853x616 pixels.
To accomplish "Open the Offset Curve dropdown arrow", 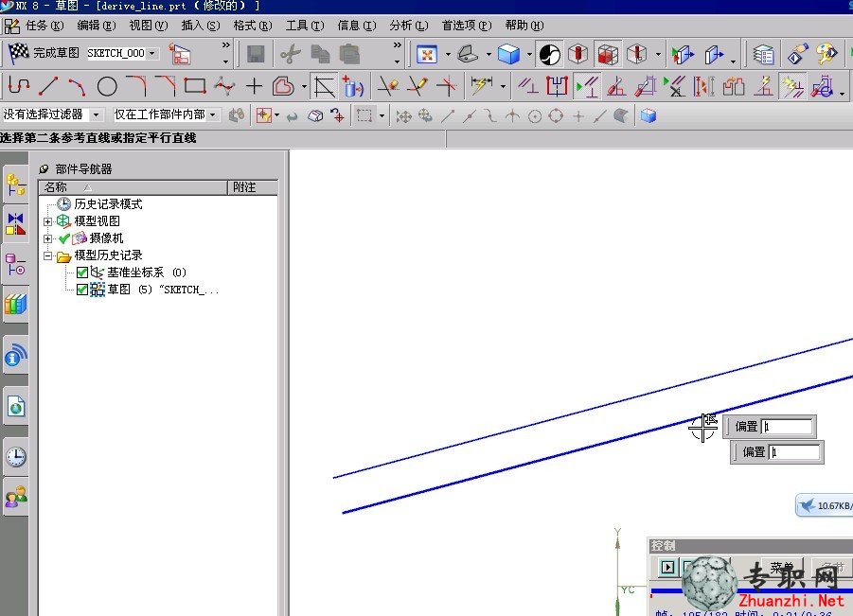I will tap(304, 86).
